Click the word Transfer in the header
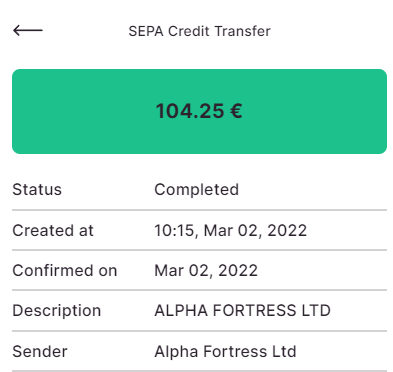Viewport: 393px width, 372px height. [x=242, y=31]
